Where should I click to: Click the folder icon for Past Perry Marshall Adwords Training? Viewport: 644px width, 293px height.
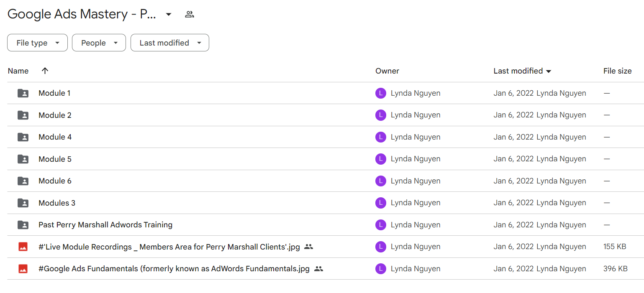pyautogui.click(x=23, y=225)
